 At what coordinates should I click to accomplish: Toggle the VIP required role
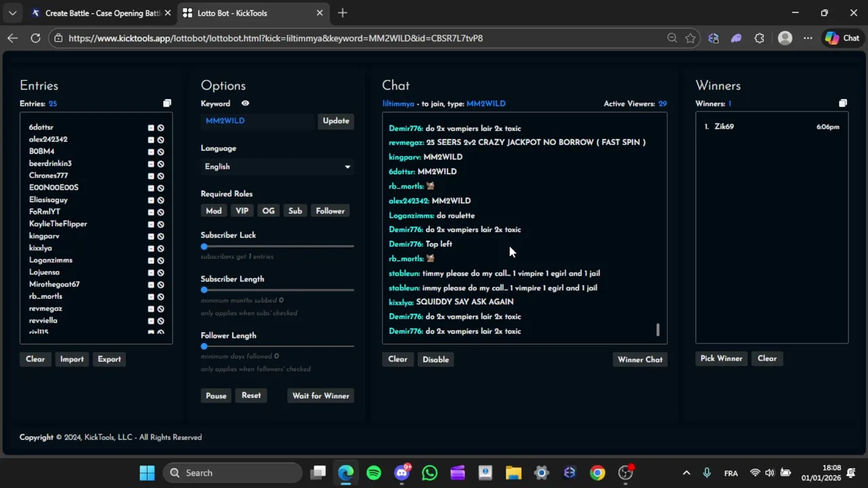[x=242, y=211]
